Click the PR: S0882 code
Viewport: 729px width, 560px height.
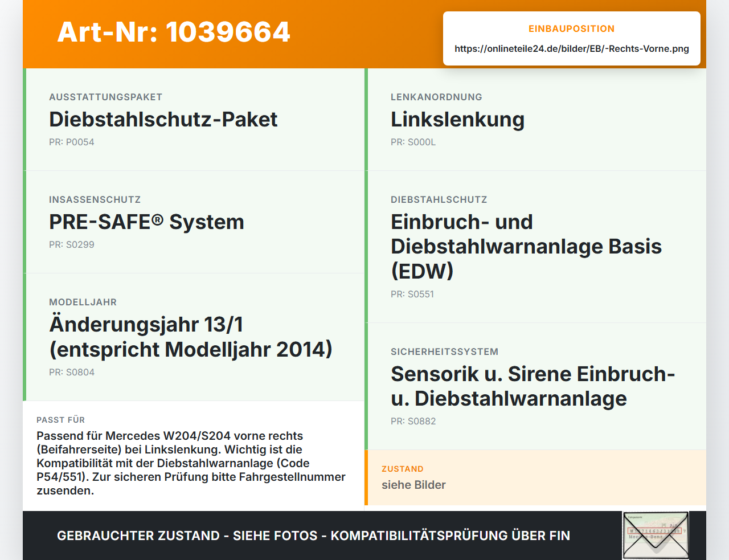click(x=413, y=422)
